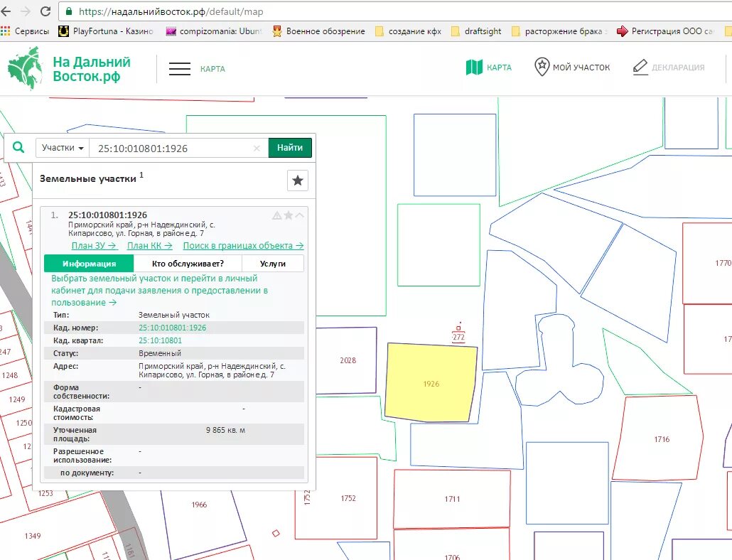Open the расторжение брака bookmark folder
The height and width of the screenshot is (560, 732).
(560, 31)
